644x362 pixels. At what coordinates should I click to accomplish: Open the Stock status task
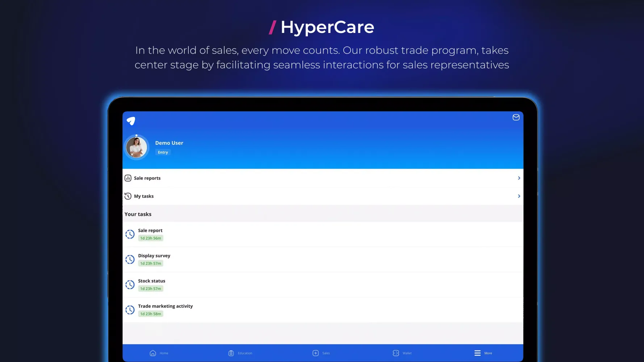323,285
